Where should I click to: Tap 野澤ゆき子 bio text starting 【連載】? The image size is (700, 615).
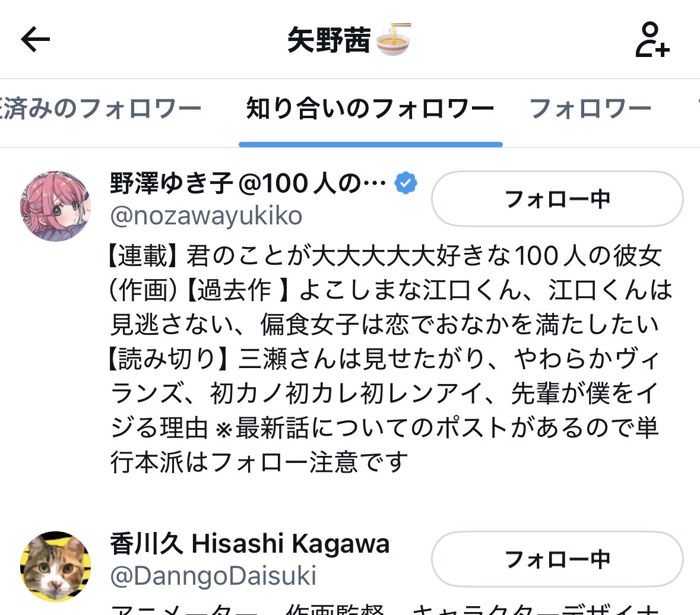[391, 359]
